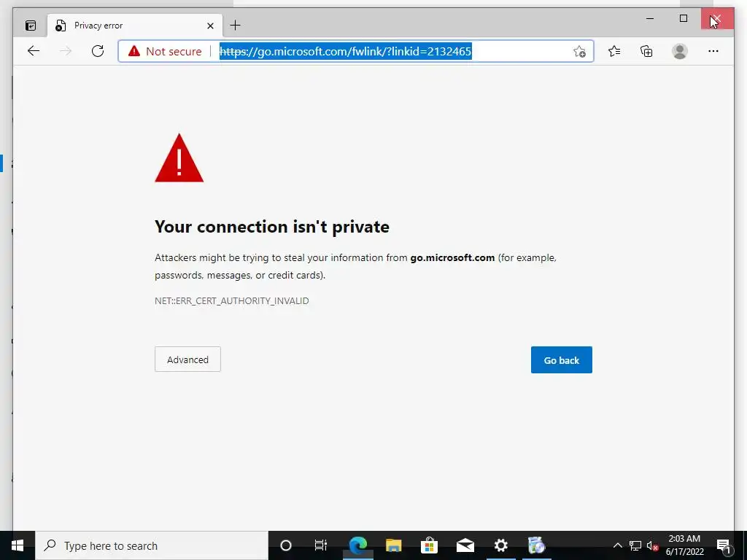This screenshot has width=747, height=560.
Task: Click the Microsoft Edge taskbar icon
Action: (x=357, y=545)
